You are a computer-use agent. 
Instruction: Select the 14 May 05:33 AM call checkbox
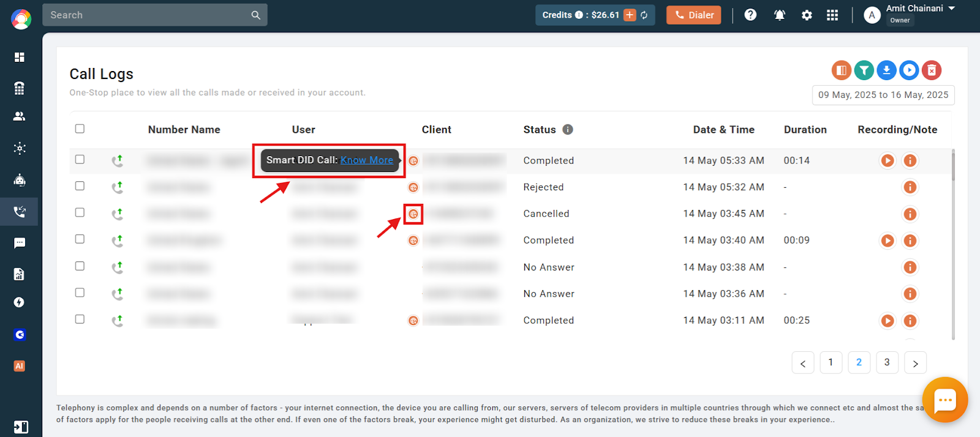(x=80, y=159)
